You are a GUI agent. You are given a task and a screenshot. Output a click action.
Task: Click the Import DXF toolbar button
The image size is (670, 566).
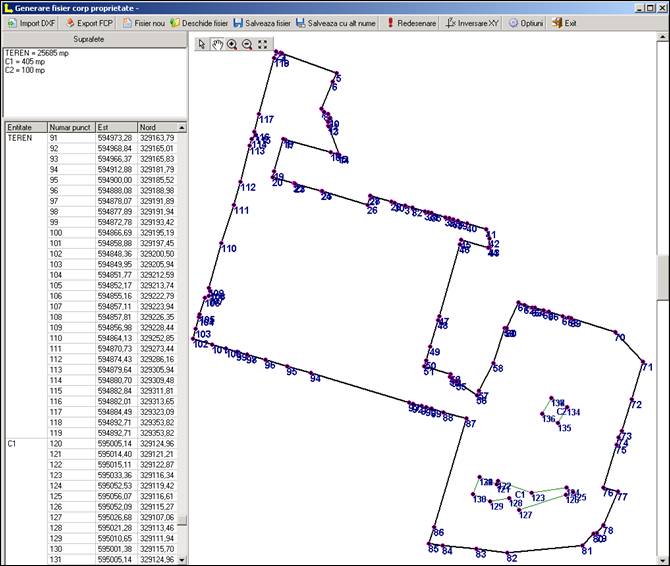coord(32,23)
